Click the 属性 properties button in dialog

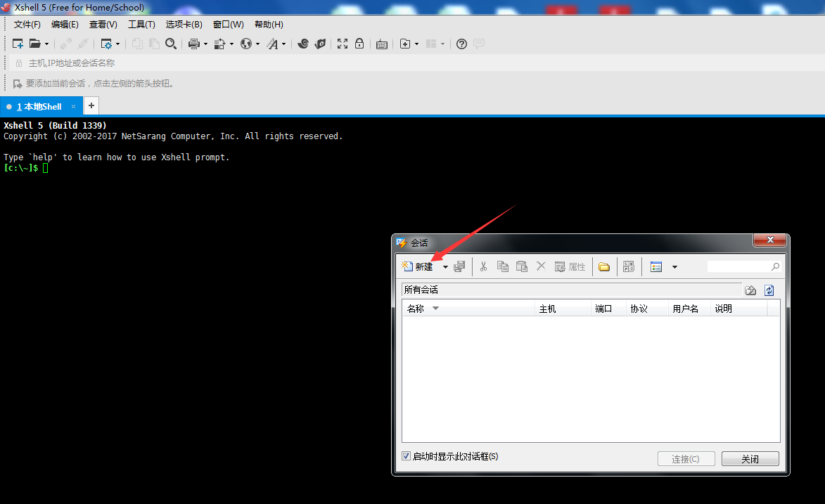570,266
